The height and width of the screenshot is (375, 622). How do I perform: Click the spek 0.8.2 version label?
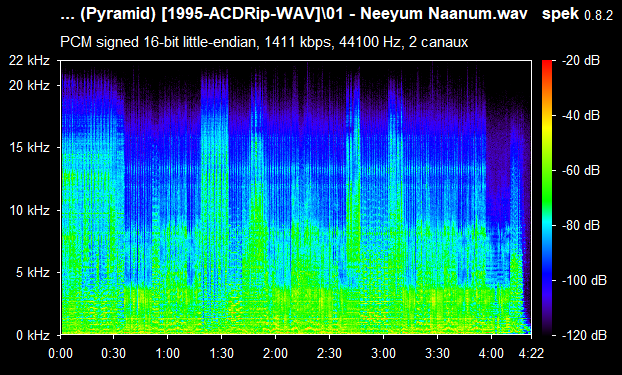pyautogui.click(x=578, y=15)
